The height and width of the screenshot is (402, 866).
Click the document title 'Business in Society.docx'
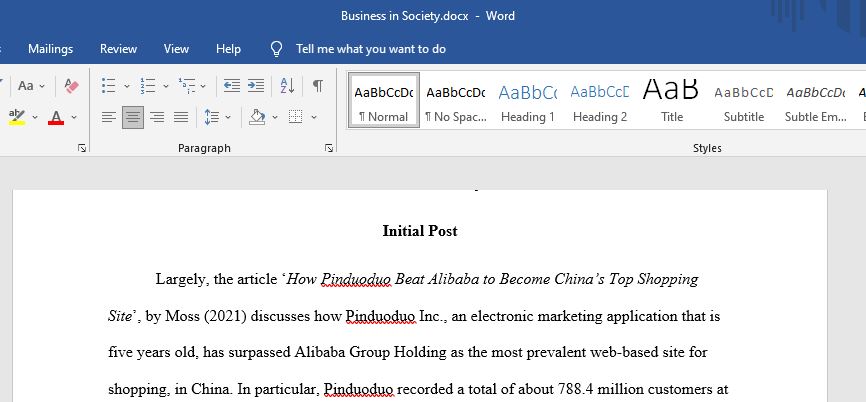tap(404, 16)
